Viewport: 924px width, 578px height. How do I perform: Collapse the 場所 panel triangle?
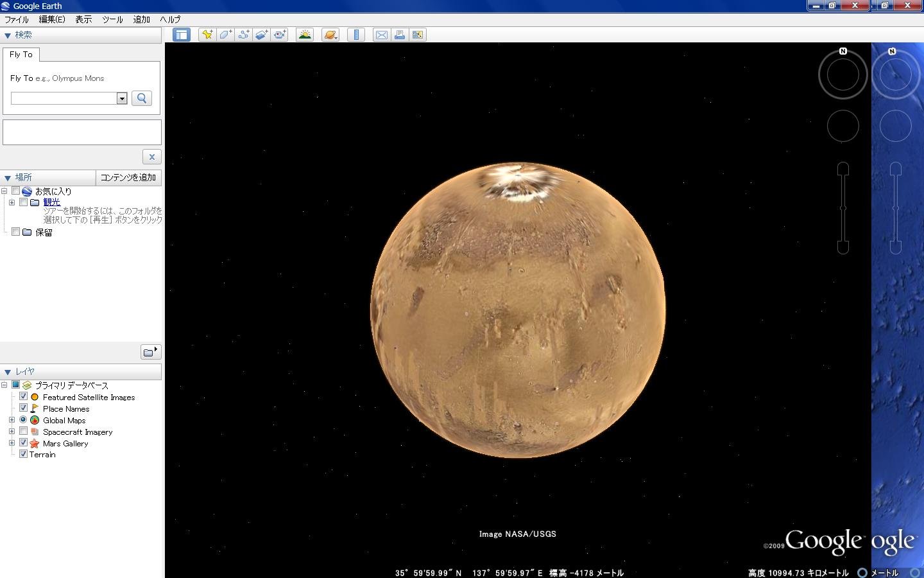(x=8, y=178)
